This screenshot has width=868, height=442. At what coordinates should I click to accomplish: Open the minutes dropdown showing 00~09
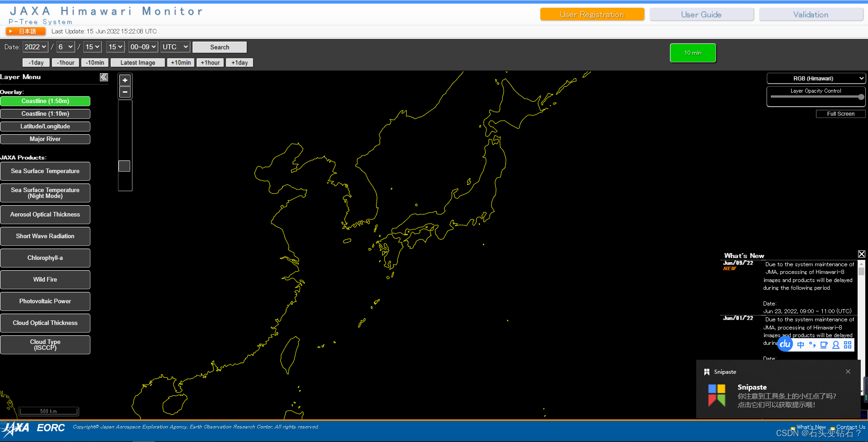tap(143, 47)
